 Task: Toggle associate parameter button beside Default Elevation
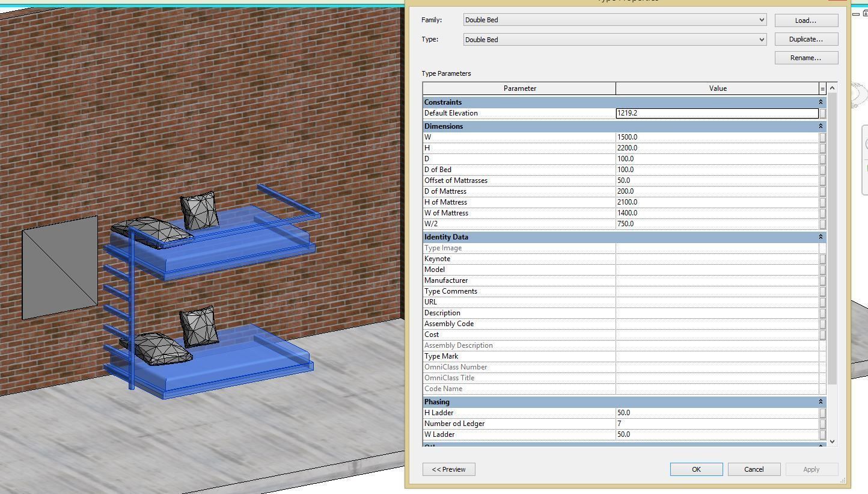[x=822, y=113]
